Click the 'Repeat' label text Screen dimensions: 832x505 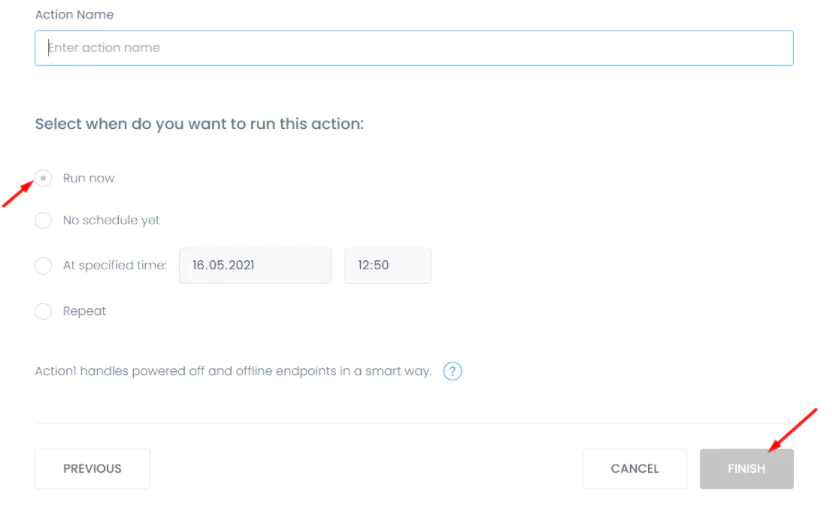(84, 311)
